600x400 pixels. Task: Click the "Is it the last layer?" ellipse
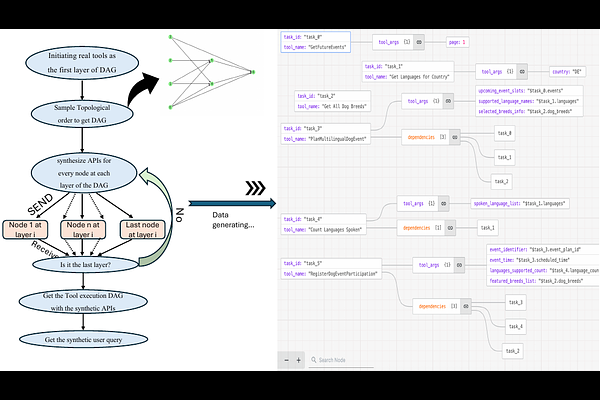(85, 264)
